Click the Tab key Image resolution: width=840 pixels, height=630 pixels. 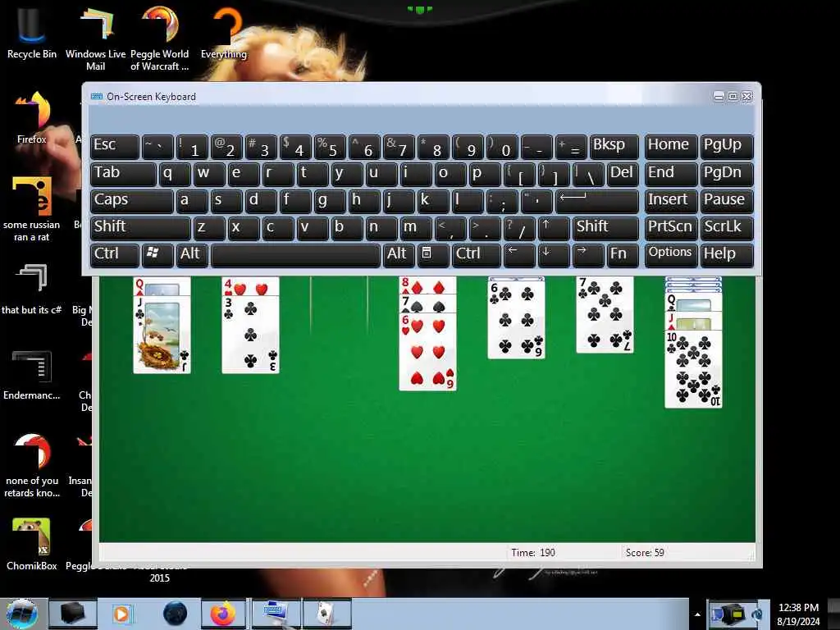click(123, 174)
